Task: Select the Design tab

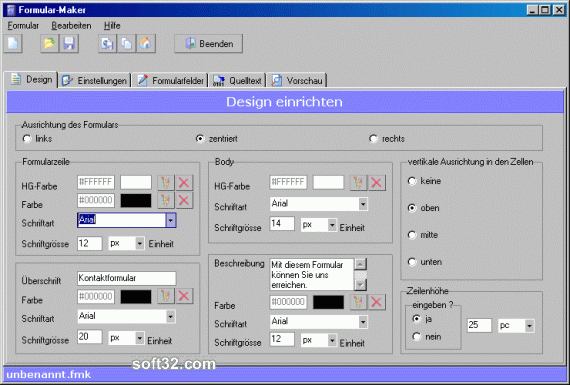Action: click(x=31, y=79)
